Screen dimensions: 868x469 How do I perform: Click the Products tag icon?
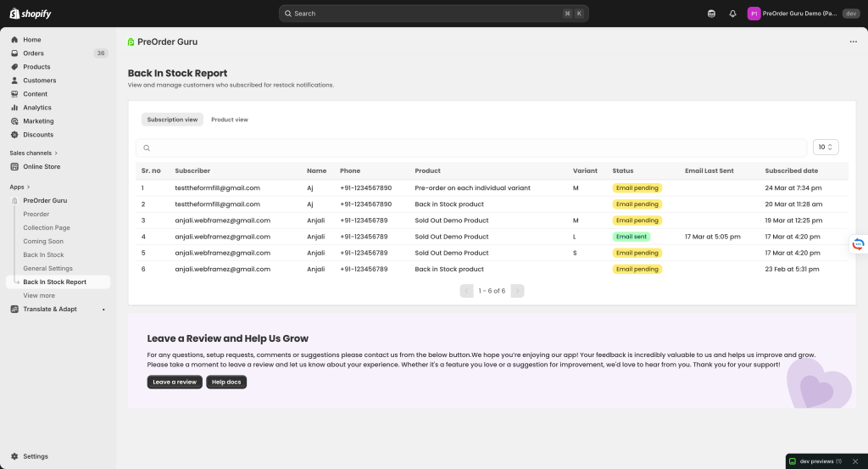14,67
